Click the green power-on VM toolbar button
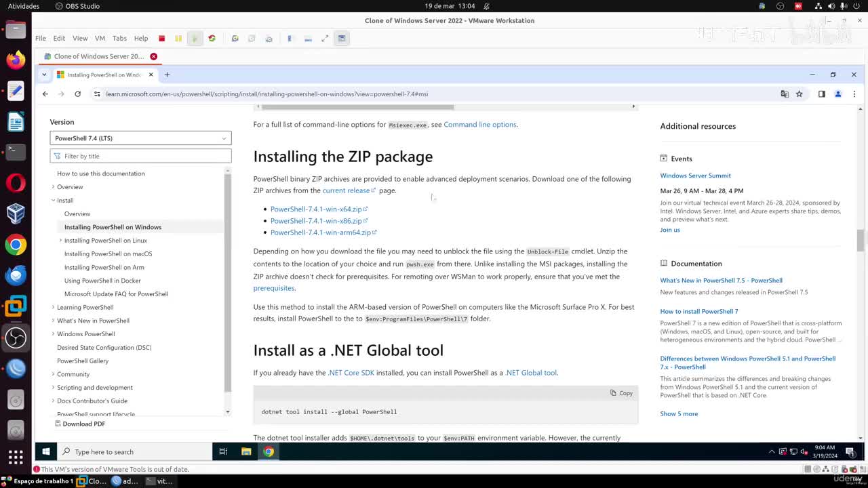 click(x=195, y=39)
